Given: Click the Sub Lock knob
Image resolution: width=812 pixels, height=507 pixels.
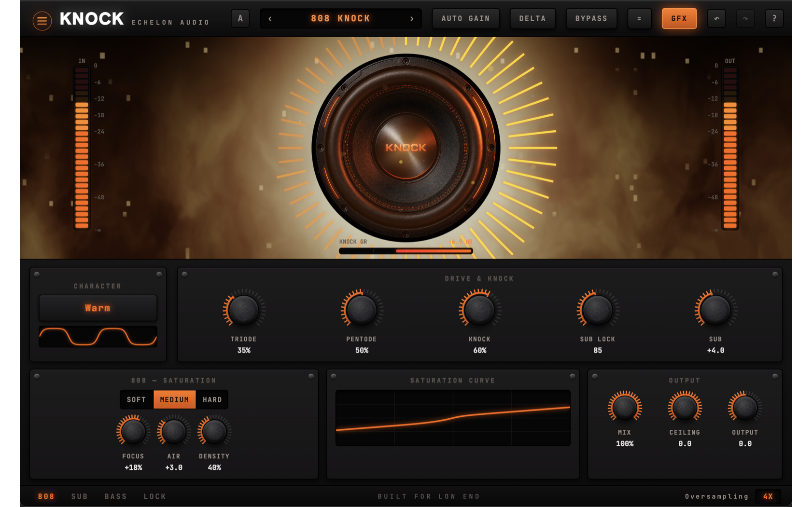Looking at the screenshot, I should [x=598, y=310].
